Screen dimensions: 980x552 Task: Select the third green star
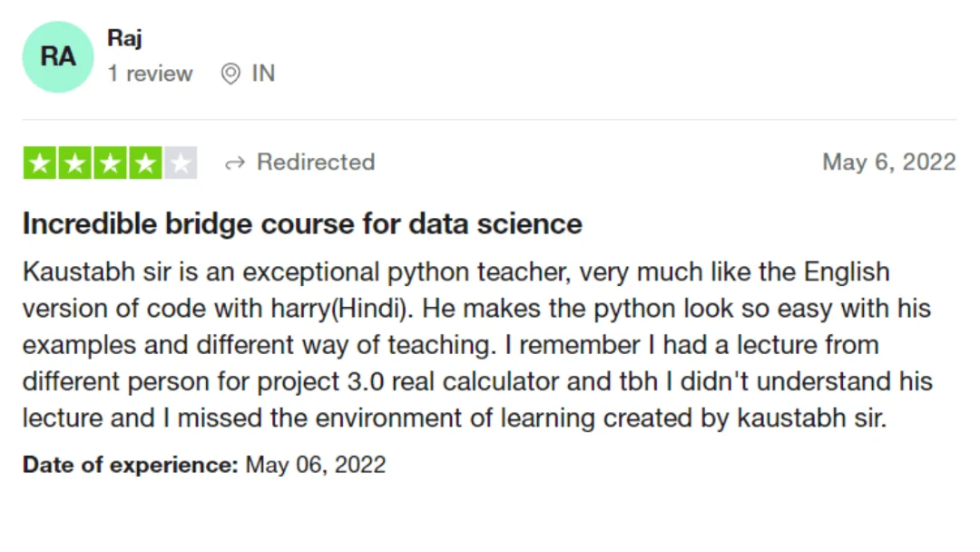pos(110,163)
